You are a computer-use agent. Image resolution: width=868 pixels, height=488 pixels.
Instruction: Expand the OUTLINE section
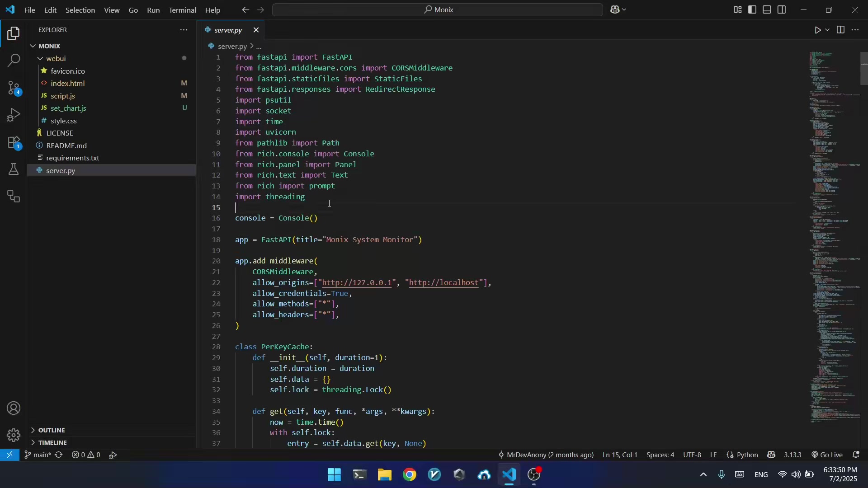[x=52, y=430]
